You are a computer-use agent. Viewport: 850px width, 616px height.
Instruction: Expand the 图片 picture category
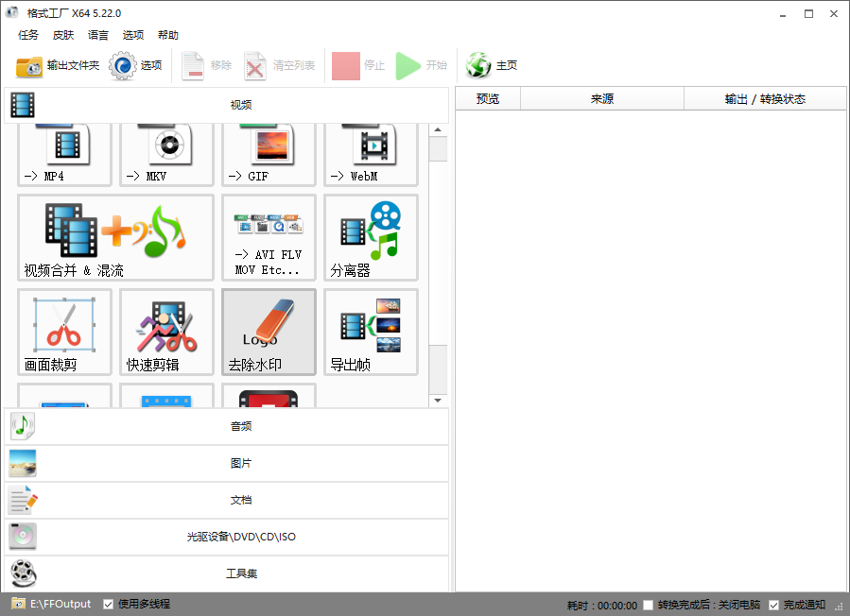[227, 463]
